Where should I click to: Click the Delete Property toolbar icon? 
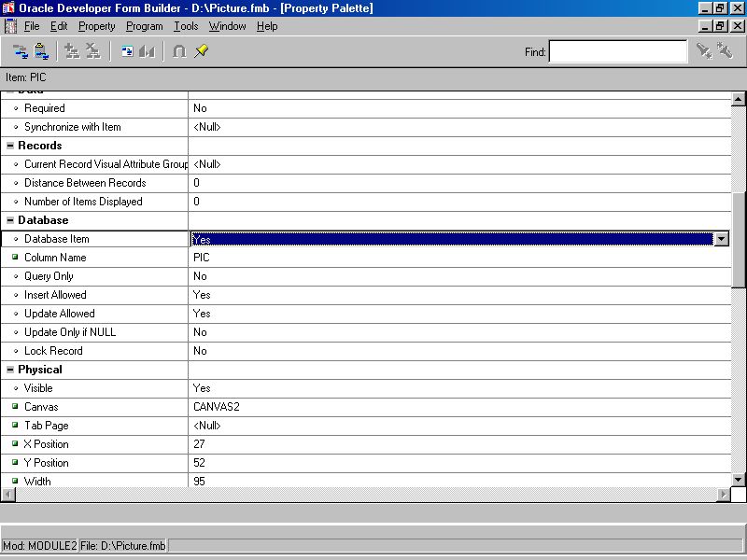coord(92,51)
